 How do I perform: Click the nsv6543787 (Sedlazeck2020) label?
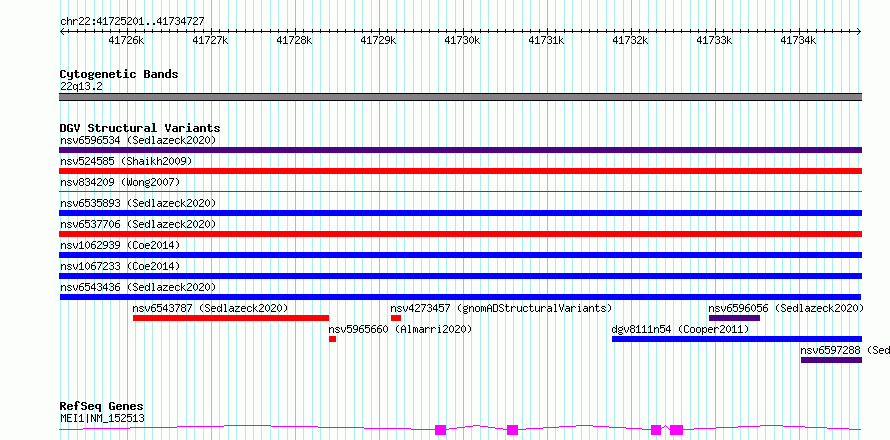(211, 308)
